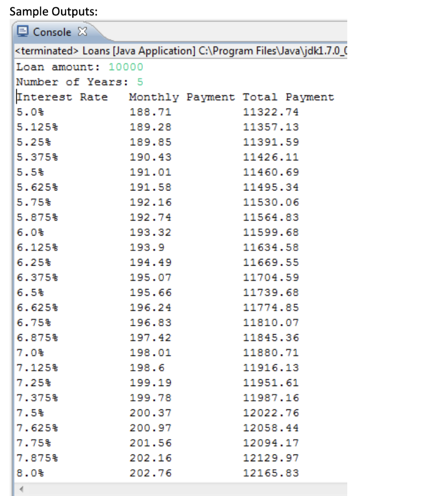Click monthly payment 191.01
The width and height of the screenshot is (448, 496).
(150, 172)
